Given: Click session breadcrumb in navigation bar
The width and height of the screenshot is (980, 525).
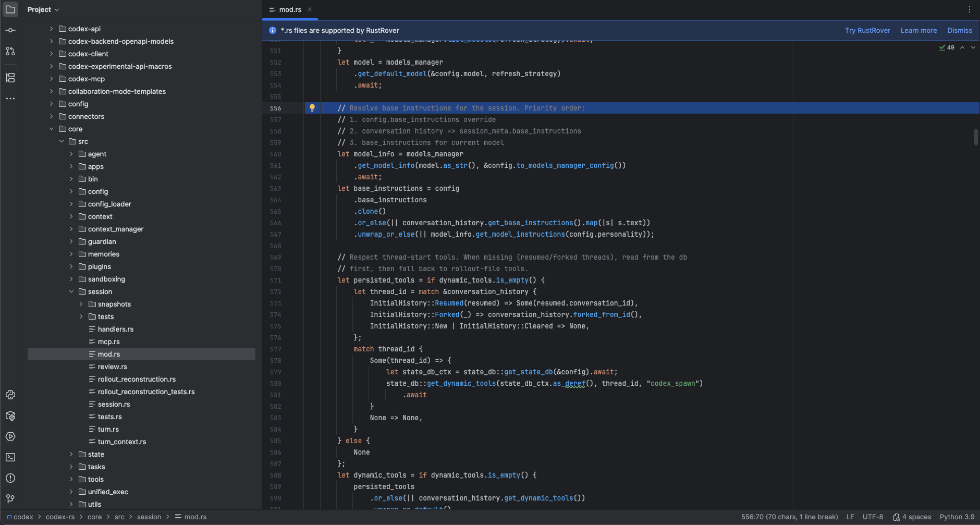Looking at the screenshot, I should pos(149,517).
